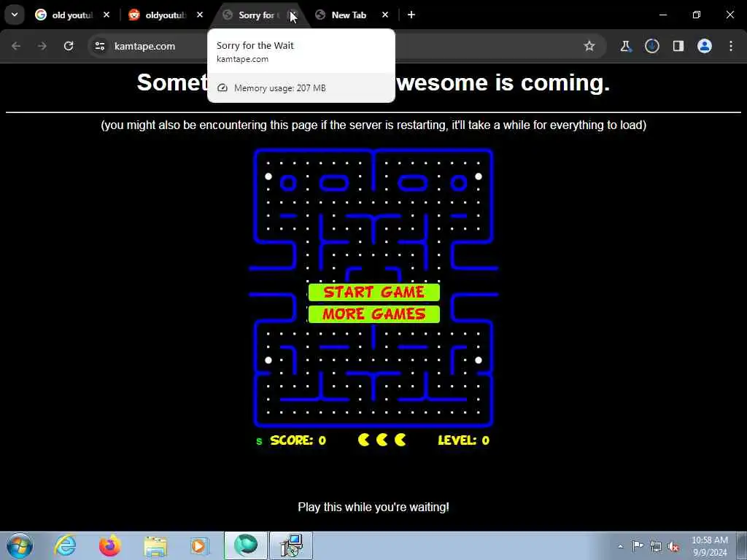Open the tab search dropdown arrow
This screenshot has width=747, height=560.
(15, 15)
